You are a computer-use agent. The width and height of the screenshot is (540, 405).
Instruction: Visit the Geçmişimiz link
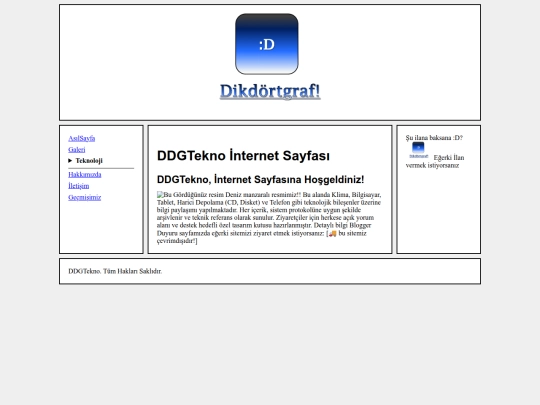[x=85, y=197]
